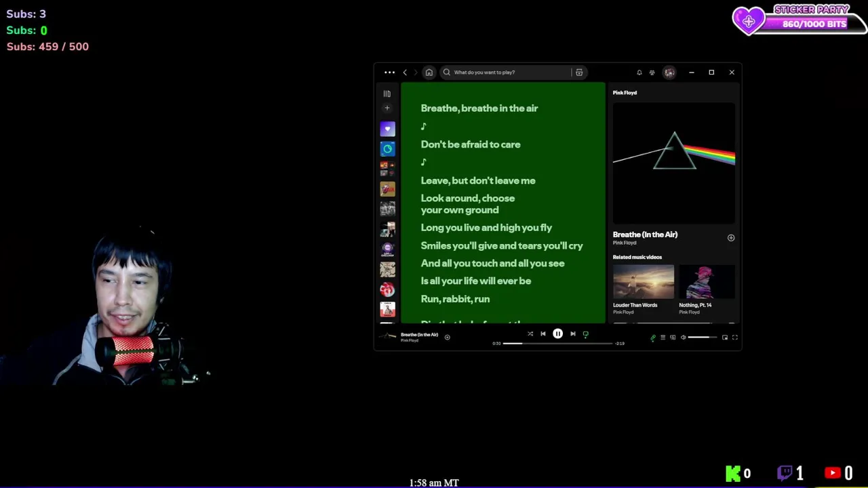Add the song to Liked Songs from the Now Playing panel

(731, 238)
